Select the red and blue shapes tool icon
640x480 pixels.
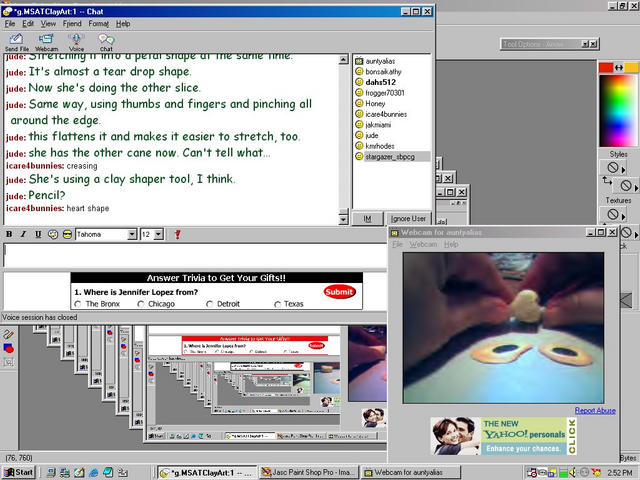point(9,348)
